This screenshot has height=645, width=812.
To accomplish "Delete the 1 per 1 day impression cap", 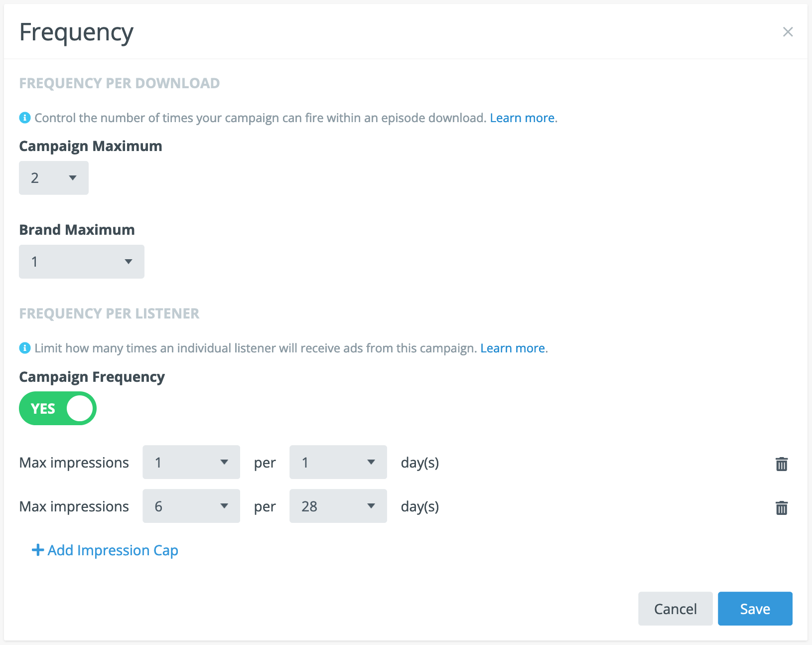I will [x=782, y=464].
